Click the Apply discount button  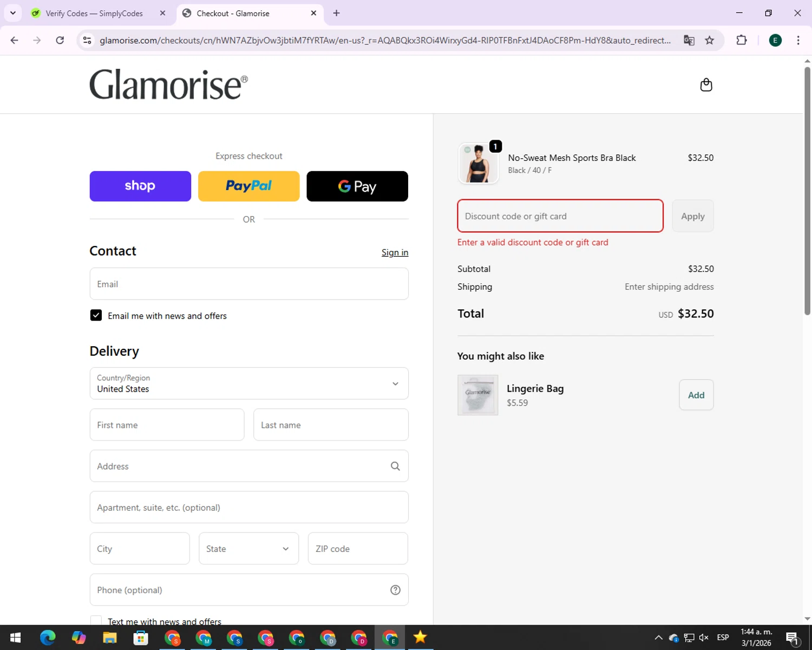point(693,216)
